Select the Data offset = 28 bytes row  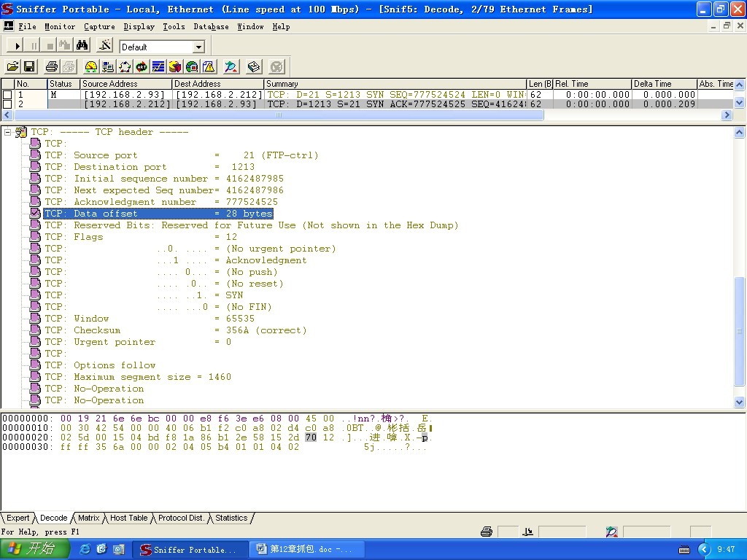(x=158, y=214)
